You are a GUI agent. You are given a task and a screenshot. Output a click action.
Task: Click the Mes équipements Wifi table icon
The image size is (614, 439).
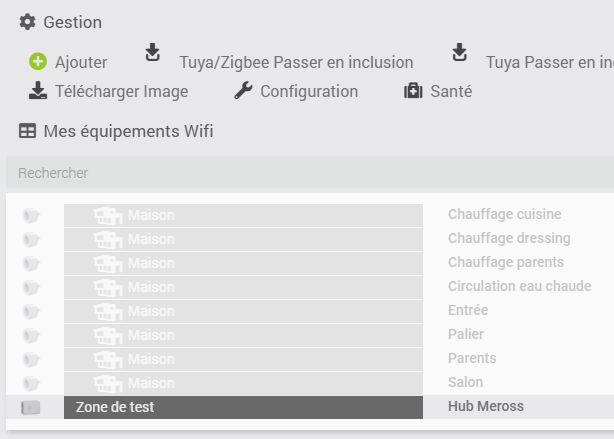[27, 131]
